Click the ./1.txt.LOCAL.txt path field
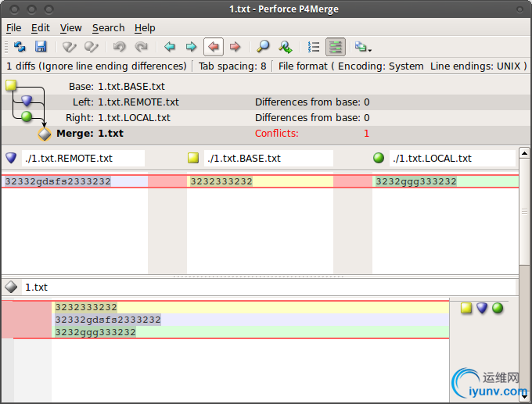Screen dimensions: 532x404 452,159
